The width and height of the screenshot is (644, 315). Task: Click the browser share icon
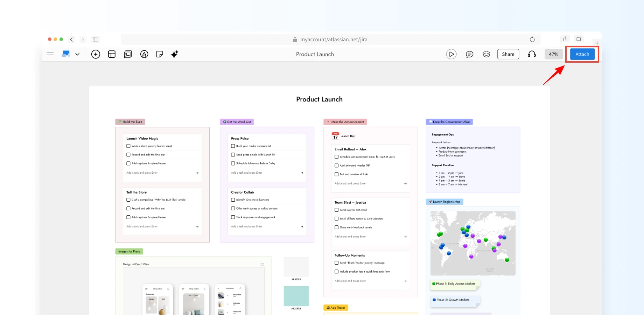(565, 39)
